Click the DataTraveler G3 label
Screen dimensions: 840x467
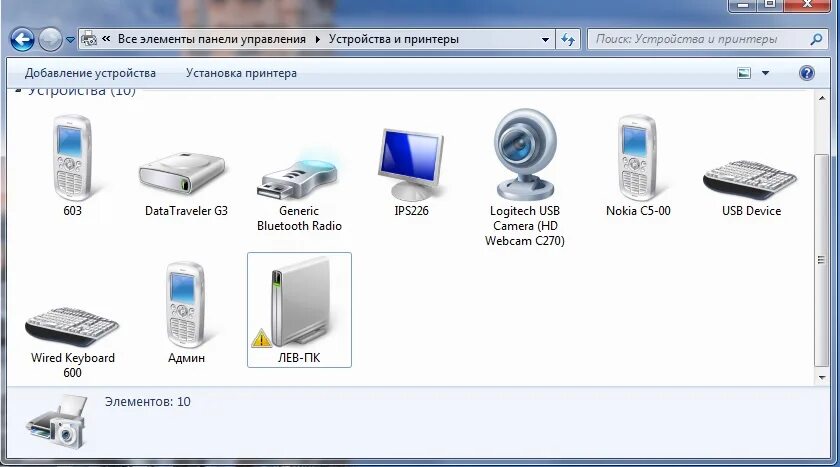pyautogui.click(x=186, y=211)
